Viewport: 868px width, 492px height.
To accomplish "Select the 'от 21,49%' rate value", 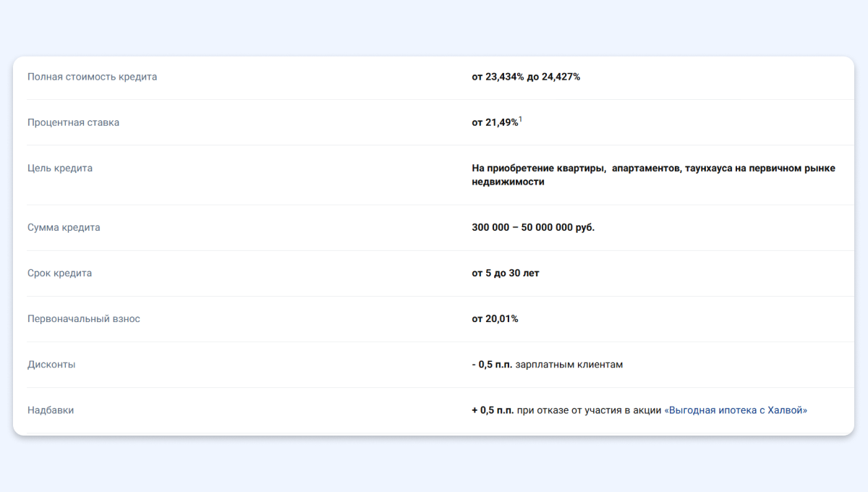I will tap(495, 123).
